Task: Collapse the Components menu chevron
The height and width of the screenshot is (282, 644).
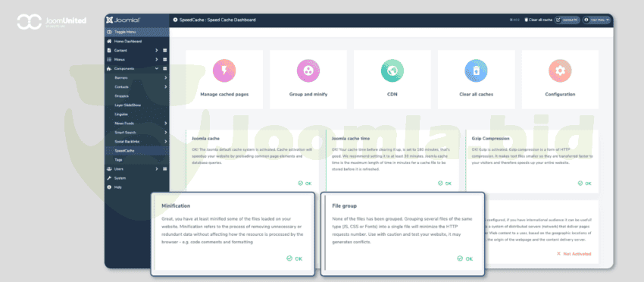Action: pos(157,69)
